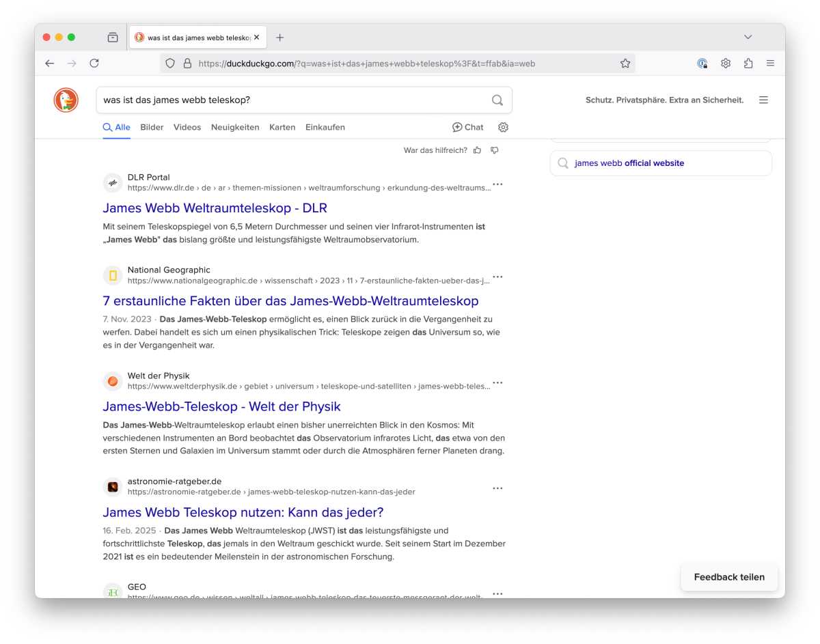
Task: Open the Chat button
Action: (x=467, y=127)
